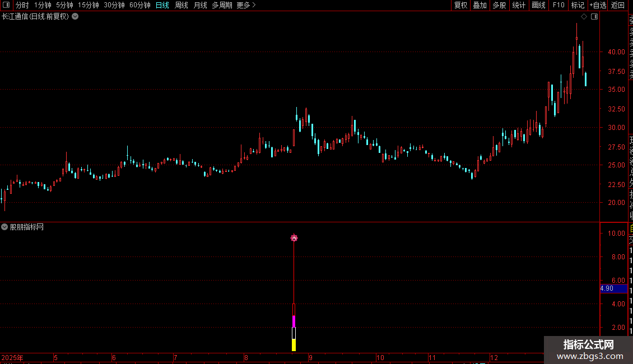The image size is (633, 364).
Task: Click month 9 on the time axis
Action: 310,357
